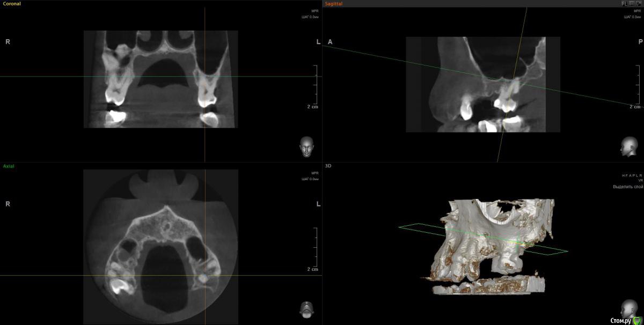Click the MPR mode label in Axial view
The image size is (644, 325).
314,173
